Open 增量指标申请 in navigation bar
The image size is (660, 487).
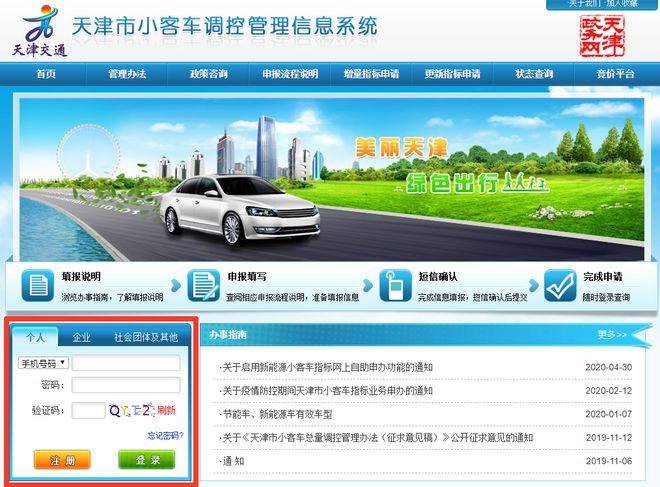tap(371, 74)
